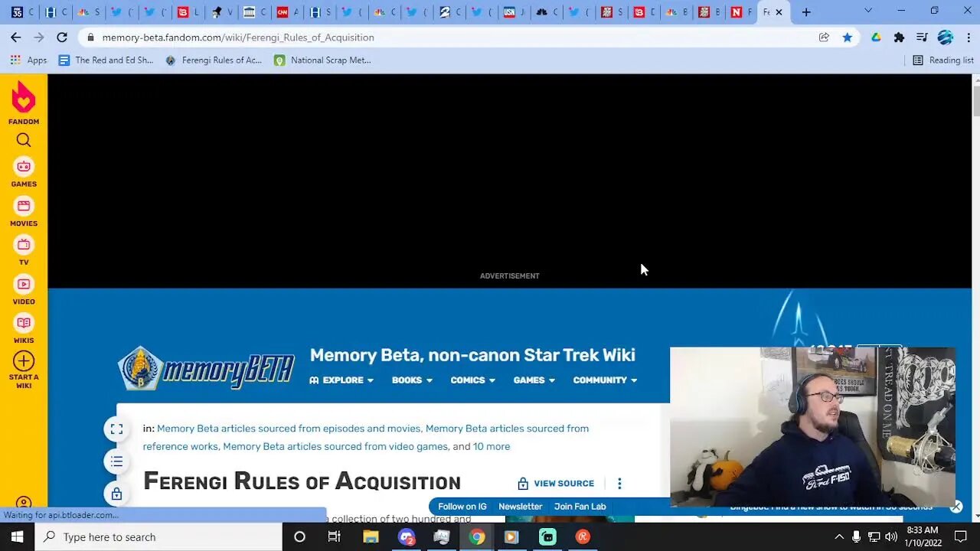Expand the Explore menu
This screenshot has width=980, height=551.
pyautogui.click(x=341, y=380)
